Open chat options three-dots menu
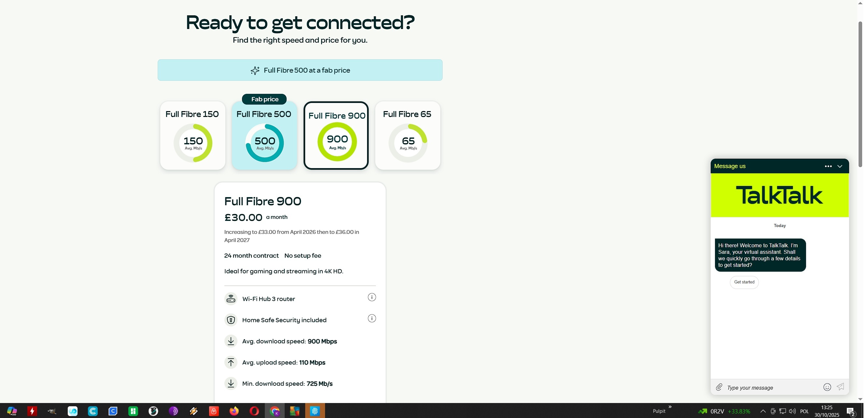Screen dimensions: 868x418 (x=828, y=166)
